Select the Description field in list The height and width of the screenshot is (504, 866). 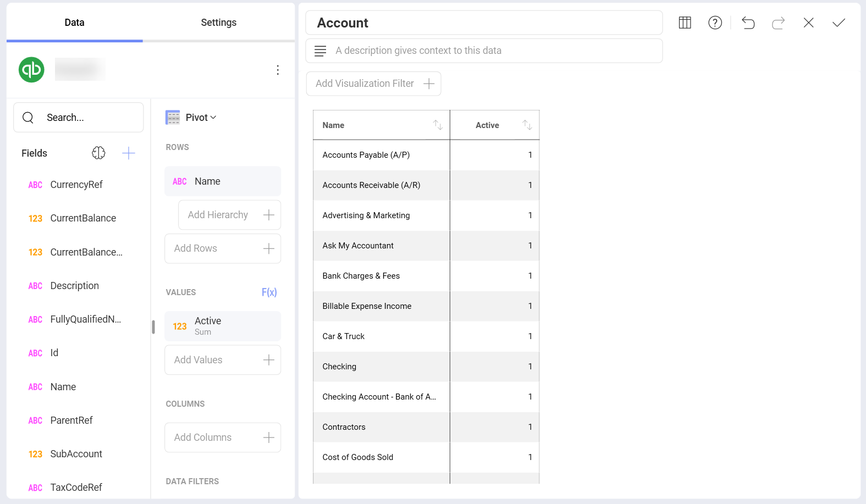(74, 286)
